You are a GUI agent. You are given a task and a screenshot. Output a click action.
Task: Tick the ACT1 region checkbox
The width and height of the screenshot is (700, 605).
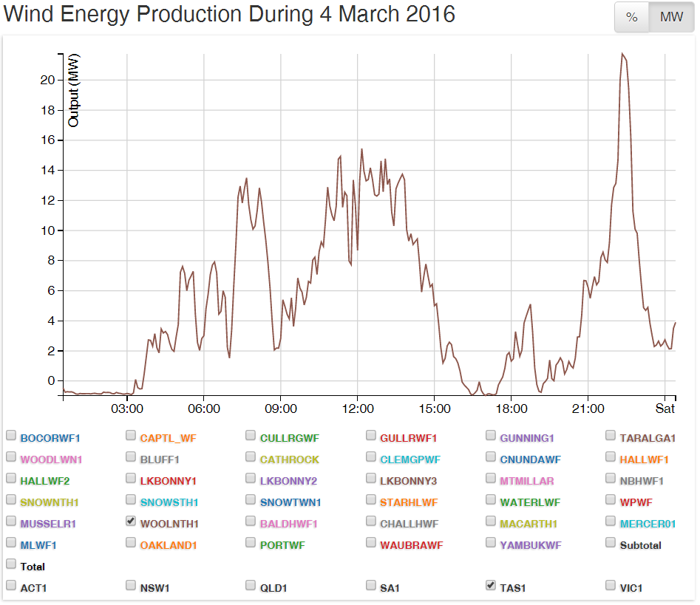click(x=11, y=585)
